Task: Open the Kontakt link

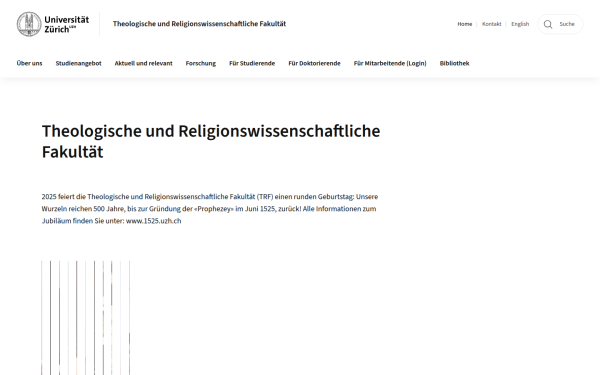Action: (491, 24)
